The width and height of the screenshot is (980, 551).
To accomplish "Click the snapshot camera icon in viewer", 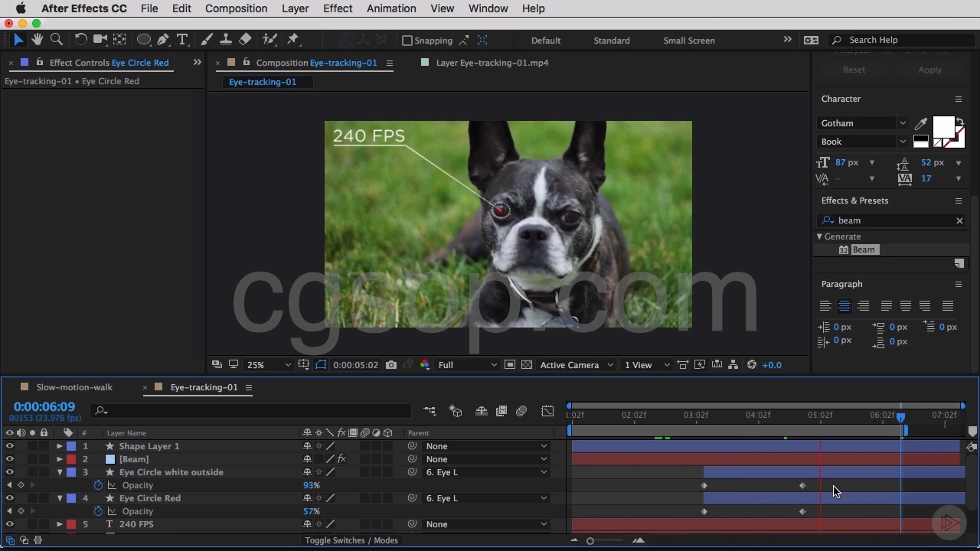I will (391, 365).
